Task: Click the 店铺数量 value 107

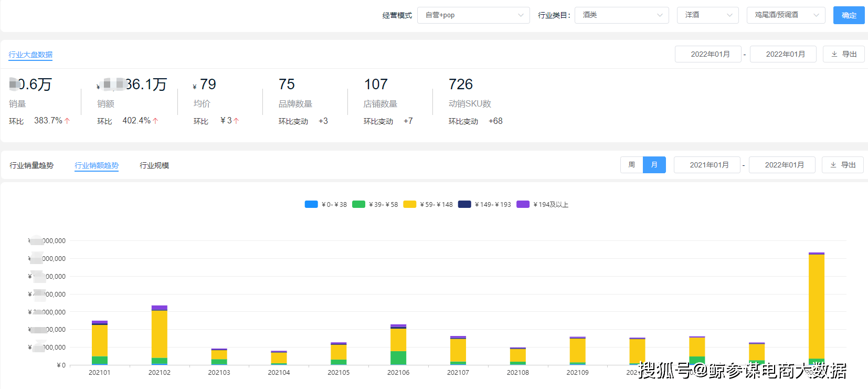Action: [x=376, y=84]
